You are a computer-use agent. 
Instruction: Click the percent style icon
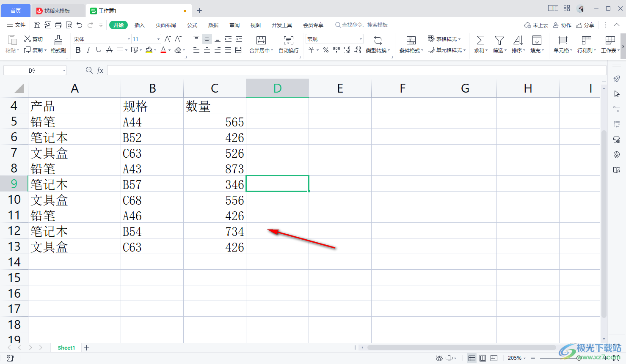click(325, 50)
